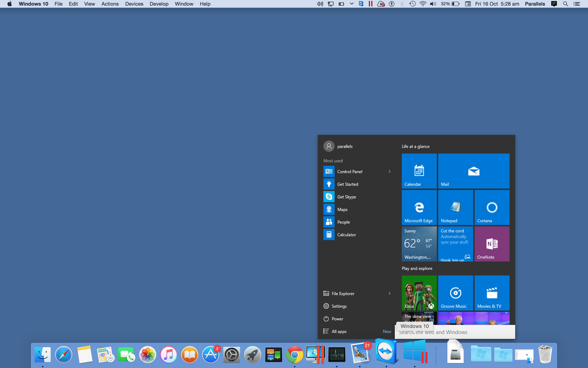The image size is (588, 368).
Task: Open the Mail app with 21 badge
Action: pyautogui.click(x=360, y=353)
